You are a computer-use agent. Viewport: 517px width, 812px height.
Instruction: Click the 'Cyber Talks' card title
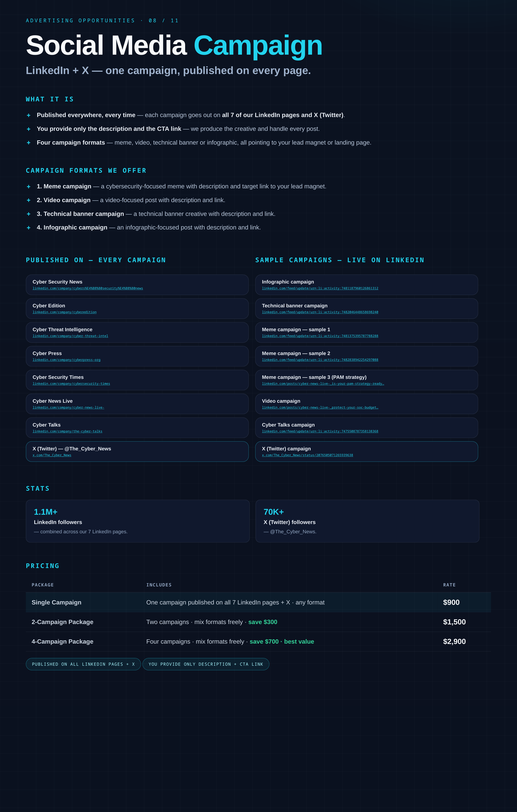47,425
